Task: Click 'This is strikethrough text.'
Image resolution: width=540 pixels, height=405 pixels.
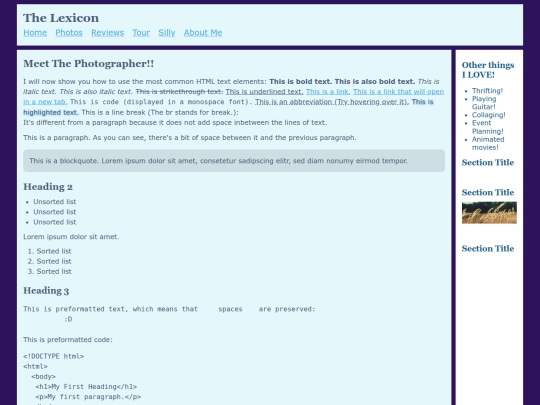Action: [179, 92]
